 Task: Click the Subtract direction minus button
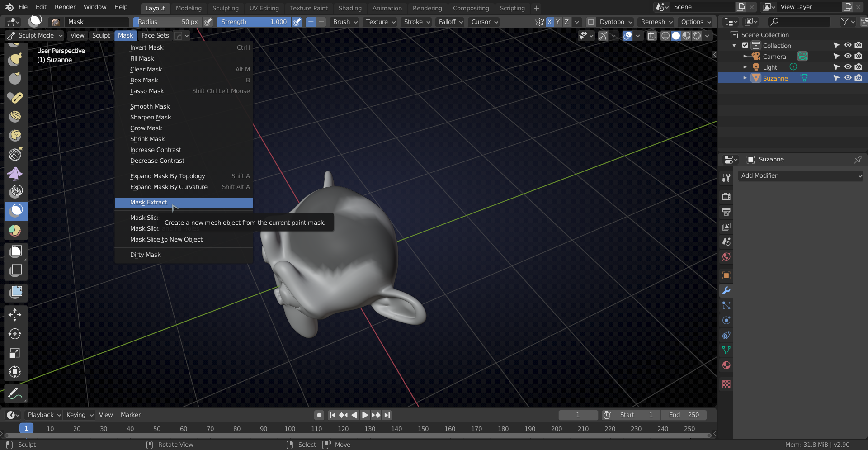(321, 22)
